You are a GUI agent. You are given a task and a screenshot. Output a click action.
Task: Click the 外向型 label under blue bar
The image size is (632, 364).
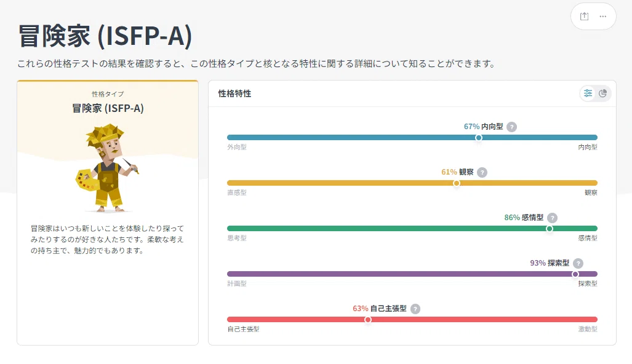pos(236,147)
